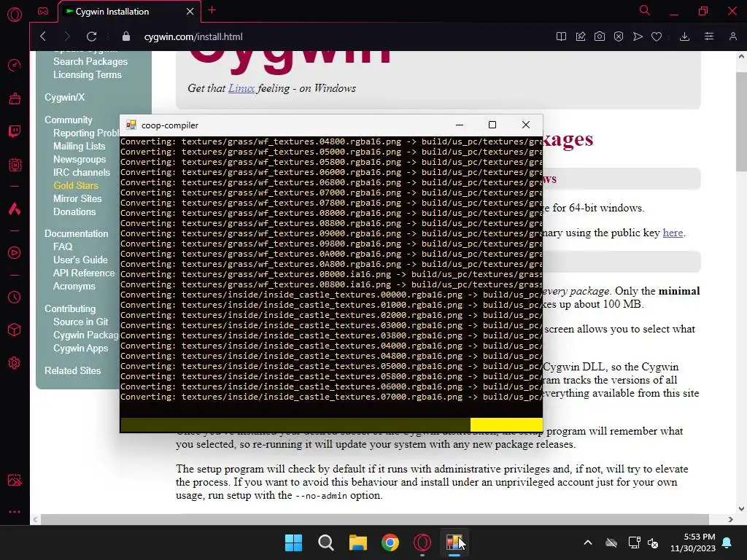Open the notification bell
The width and height of the screenshot is (747, 560).
click(727, 542)
